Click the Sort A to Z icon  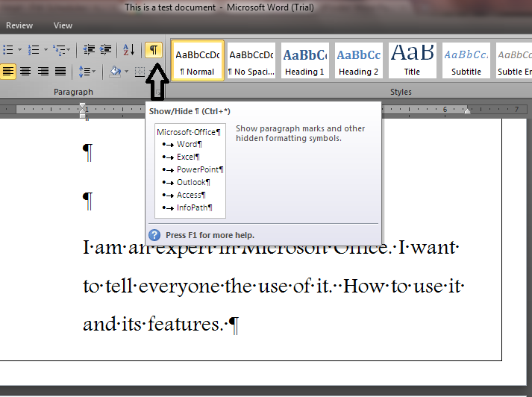[x=128, y=49]
